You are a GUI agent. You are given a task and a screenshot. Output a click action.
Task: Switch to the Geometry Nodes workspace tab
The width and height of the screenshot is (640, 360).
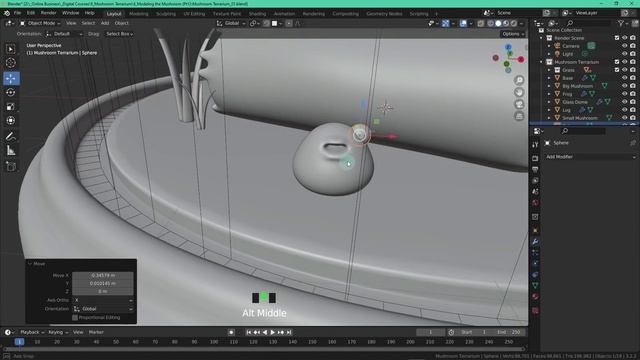[384, 14]
